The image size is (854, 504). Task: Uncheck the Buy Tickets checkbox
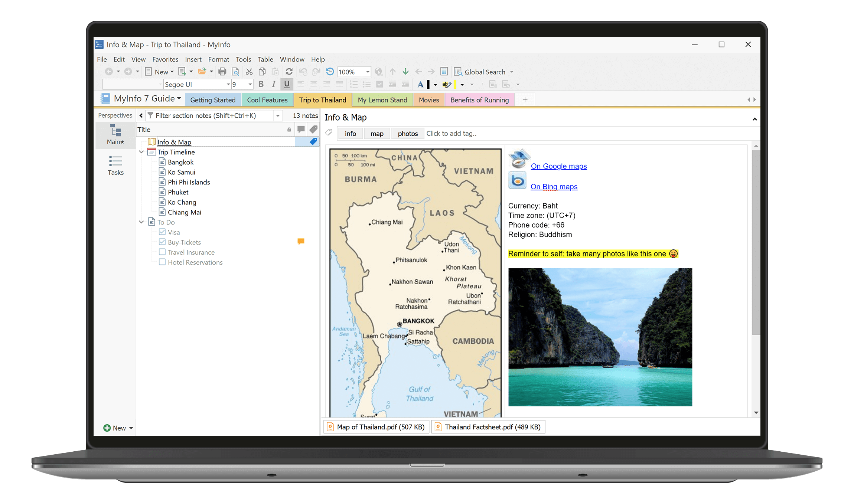click(x=162, y=242)
